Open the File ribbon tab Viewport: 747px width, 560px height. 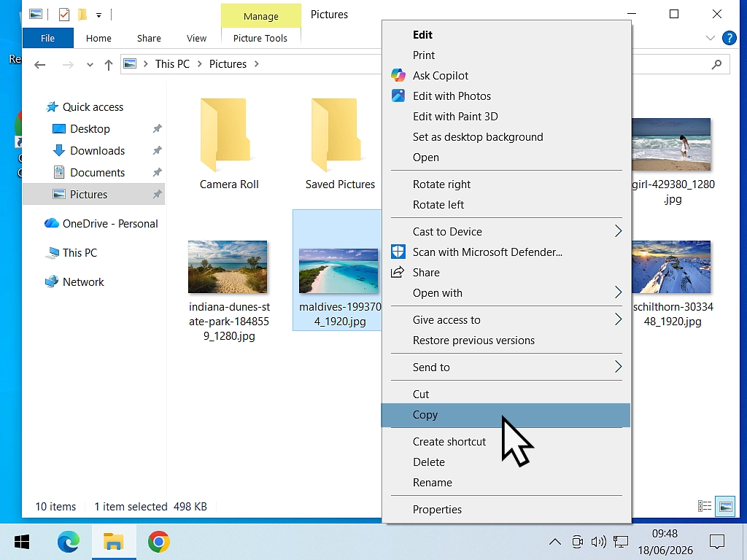[x=47, y=38]
